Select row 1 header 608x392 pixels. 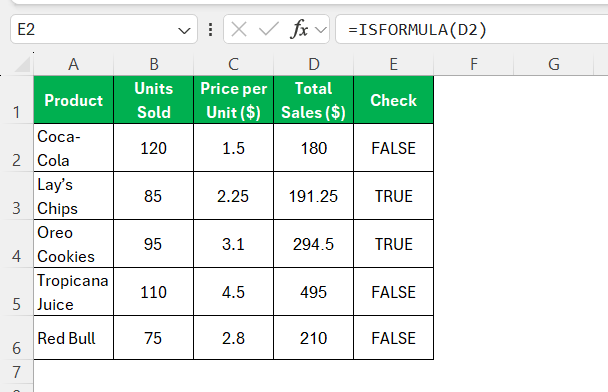[x=17, y=100]
